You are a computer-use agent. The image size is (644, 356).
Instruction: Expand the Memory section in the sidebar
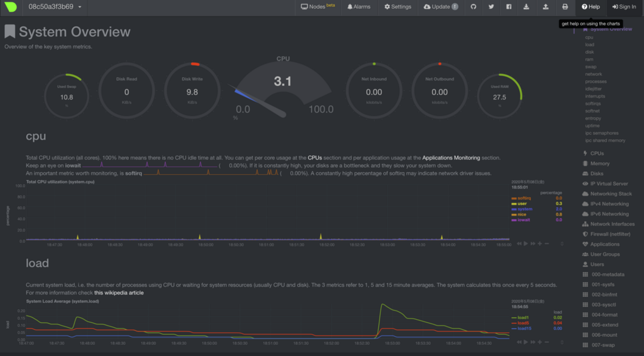point(599,163)
